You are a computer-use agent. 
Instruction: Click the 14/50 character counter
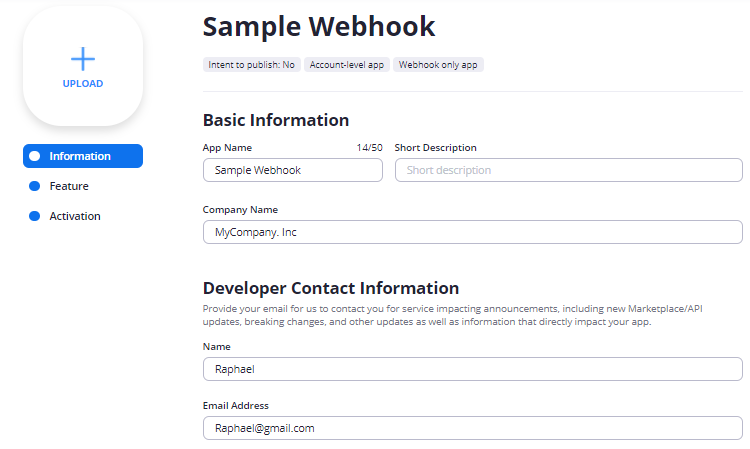[x=369, y=148]
